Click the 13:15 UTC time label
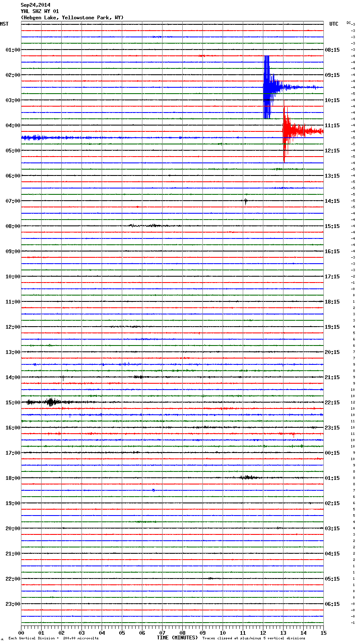The width and height of the screenshot is (357, 644). point(332,176)
